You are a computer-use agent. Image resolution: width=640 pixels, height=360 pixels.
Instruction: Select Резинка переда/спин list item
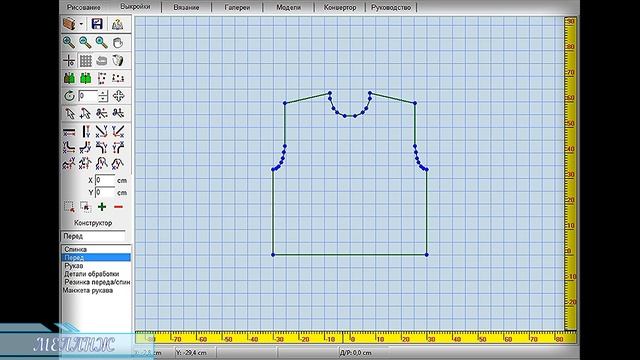[x=97, y=282]
